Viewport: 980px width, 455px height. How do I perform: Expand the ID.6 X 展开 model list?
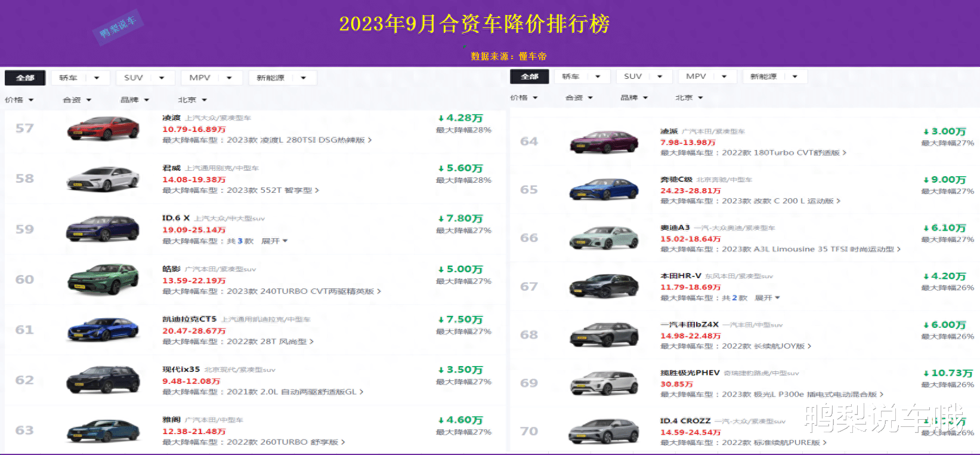tap(274, 241)
